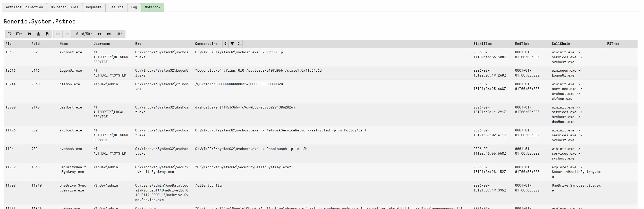Select Ppid cell 4368
Viewport: 644px width, 209px height.
pyautogui.click(x=36, y=167)
